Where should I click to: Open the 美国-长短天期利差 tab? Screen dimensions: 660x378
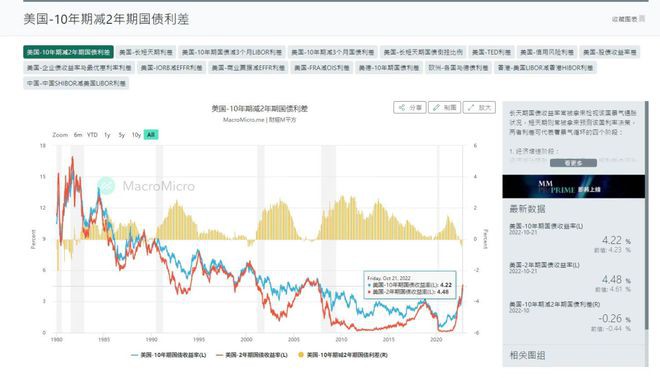click(146, 52)
